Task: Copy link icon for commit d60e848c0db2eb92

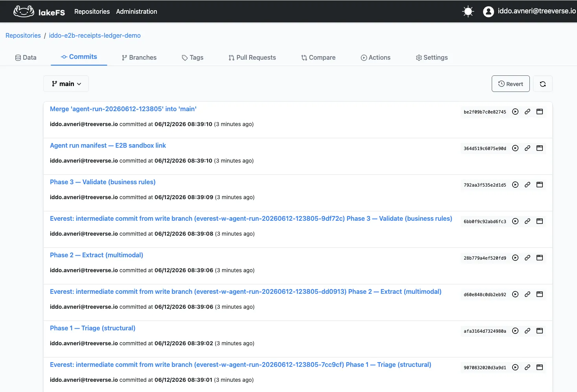Action: pos(527,294)
